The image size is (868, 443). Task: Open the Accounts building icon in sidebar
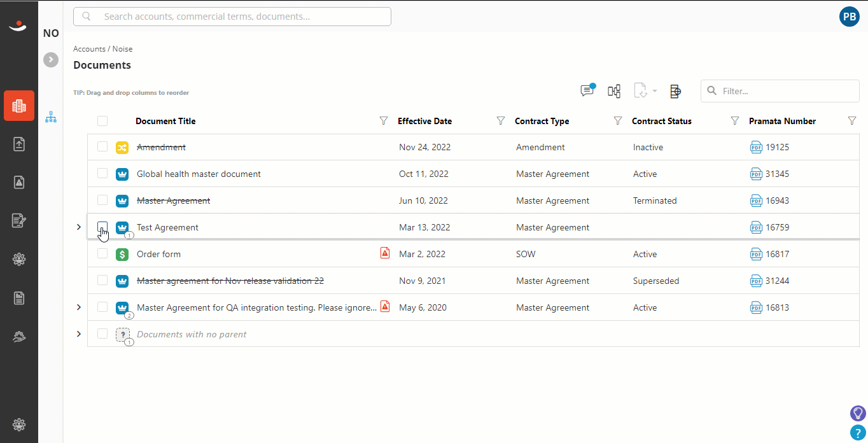tap(19, 106)
